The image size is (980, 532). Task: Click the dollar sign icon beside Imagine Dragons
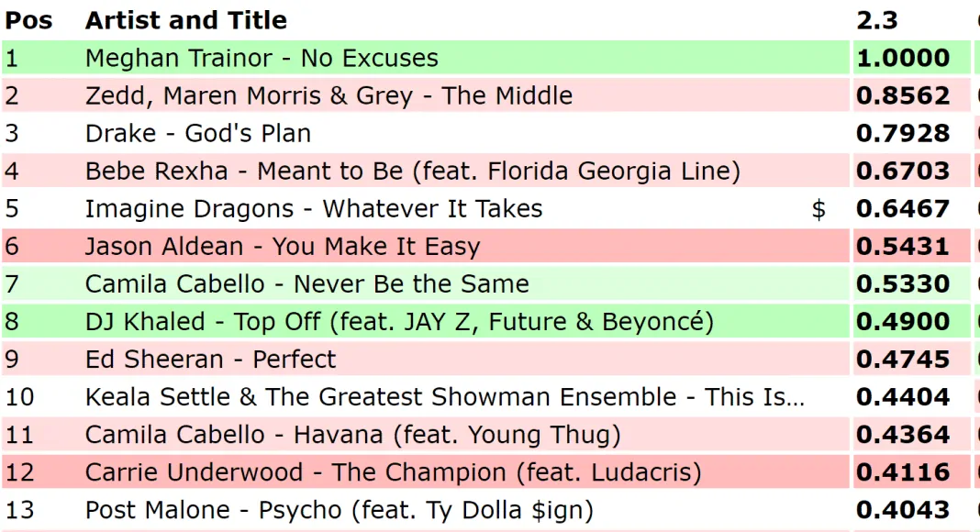coord(819,209)
